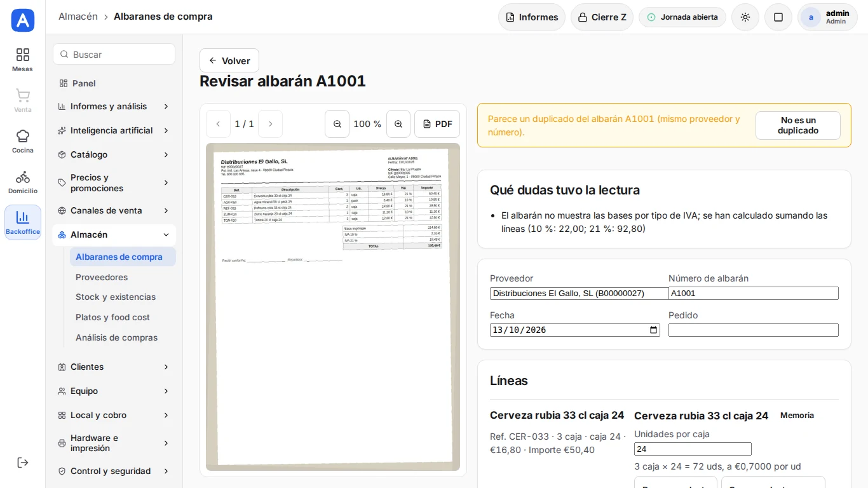Open Stock y existencias item

click(123, 297)
